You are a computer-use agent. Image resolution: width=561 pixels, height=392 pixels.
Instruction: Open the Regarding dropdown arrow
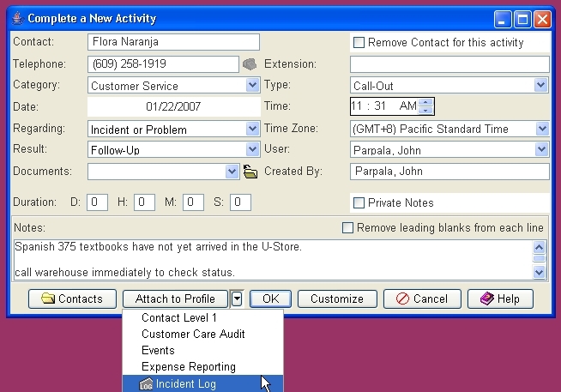coord(252,129)
